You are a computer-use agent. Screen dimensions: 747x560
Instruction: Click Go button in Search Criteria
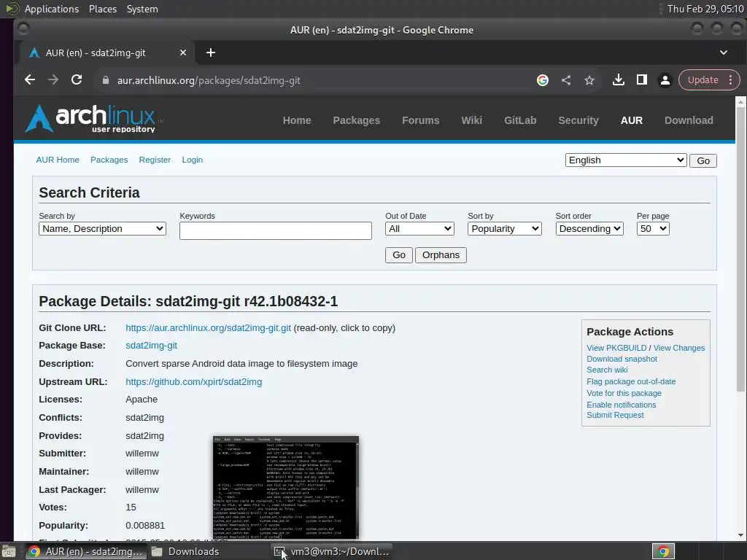coord(399,255)
